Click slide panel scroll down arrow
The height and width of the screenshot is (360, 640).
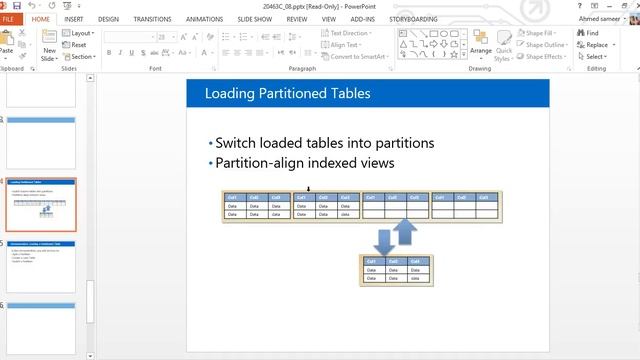tap(90, 356)
